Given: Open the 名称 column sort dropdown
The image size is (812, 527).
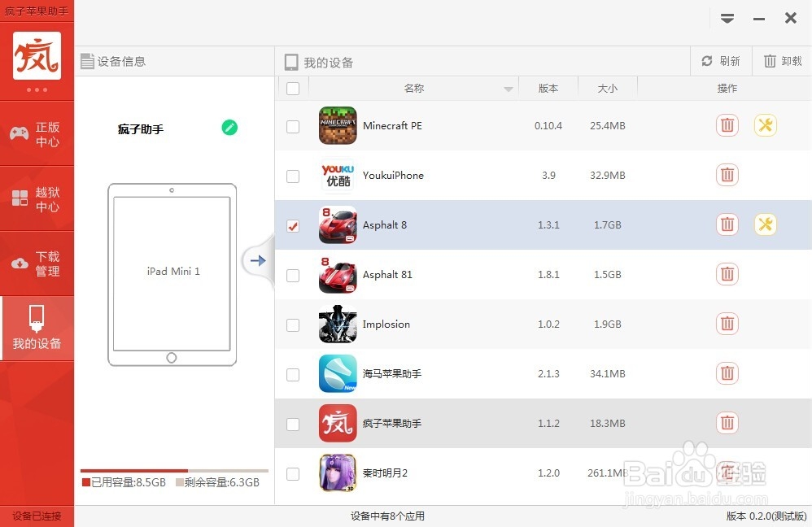Looking at the screenshot, I should 509,88.
